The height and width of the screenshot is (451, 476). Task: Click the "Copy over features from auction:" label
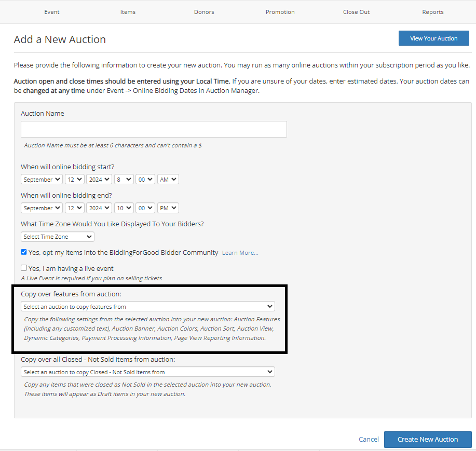71,294
